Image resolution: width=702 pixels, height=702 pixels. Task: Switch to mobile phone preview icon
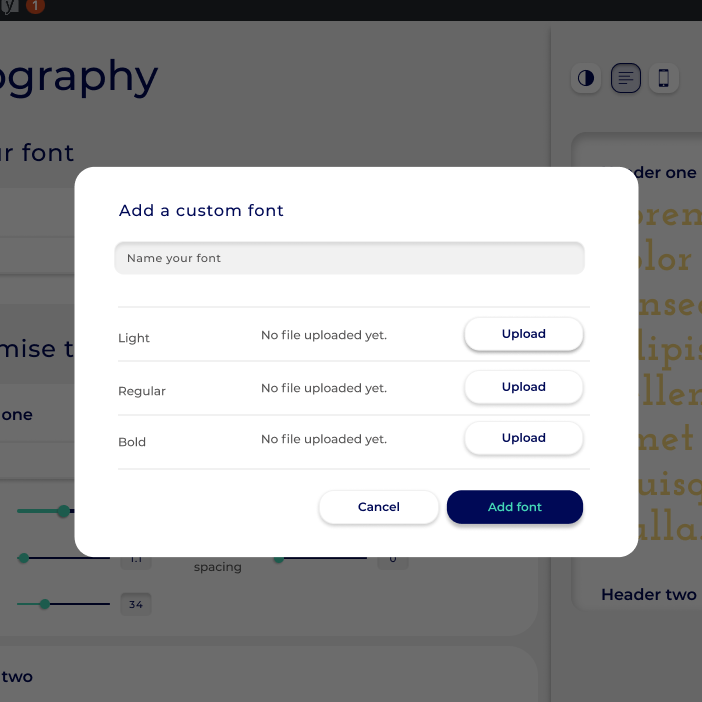coord(663,78)
